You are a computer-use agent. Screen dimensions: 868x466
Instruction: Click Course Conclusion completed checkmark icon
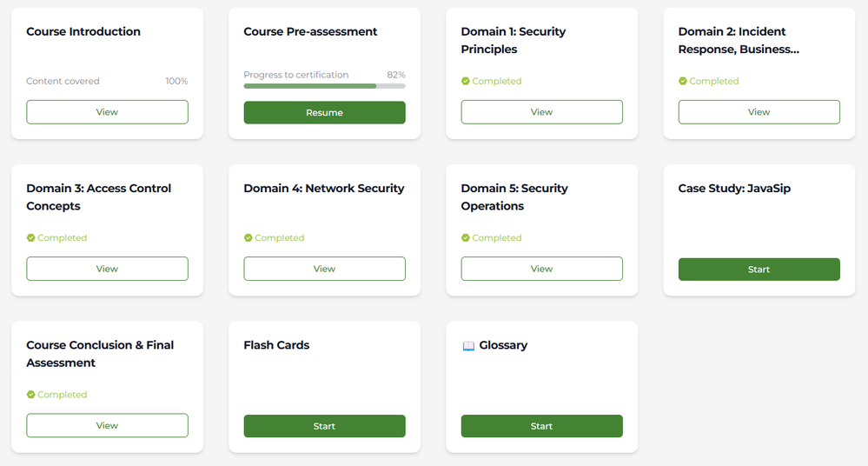click(31, 395)
